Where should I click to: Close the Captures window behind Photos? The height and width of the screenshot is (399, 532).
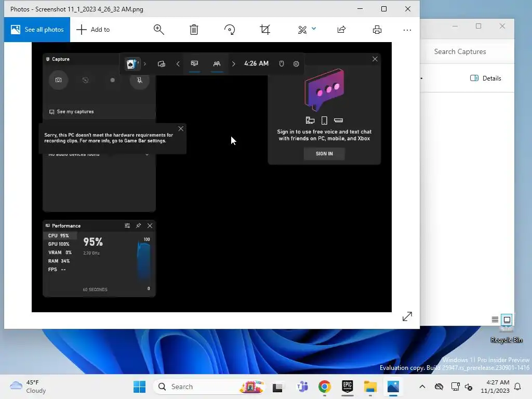coord(502,26)
